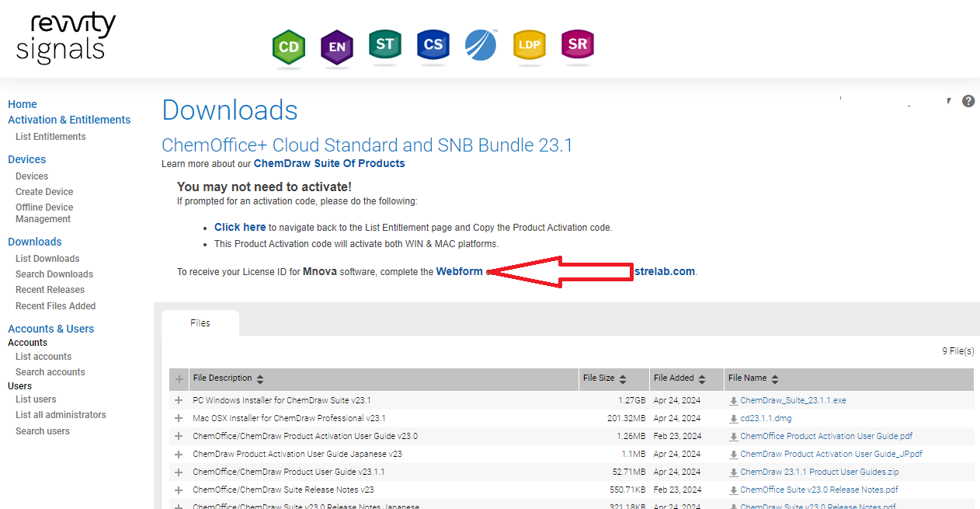Download ChemOffice Product Activation User Guide.pdf
This screenshot has width=980, height=509.
pos(826,437)
